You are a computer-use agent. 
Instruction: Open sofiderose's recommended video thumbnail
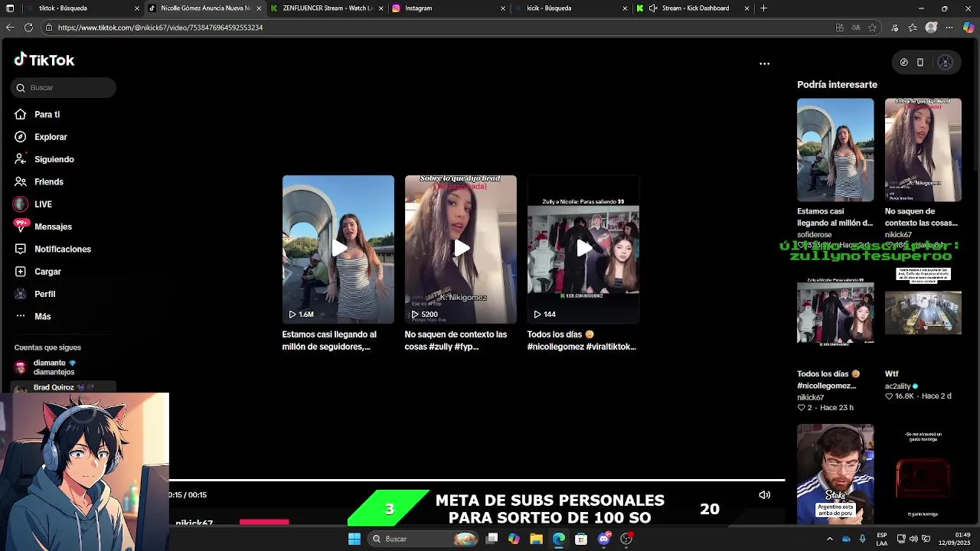pos(835,150)
